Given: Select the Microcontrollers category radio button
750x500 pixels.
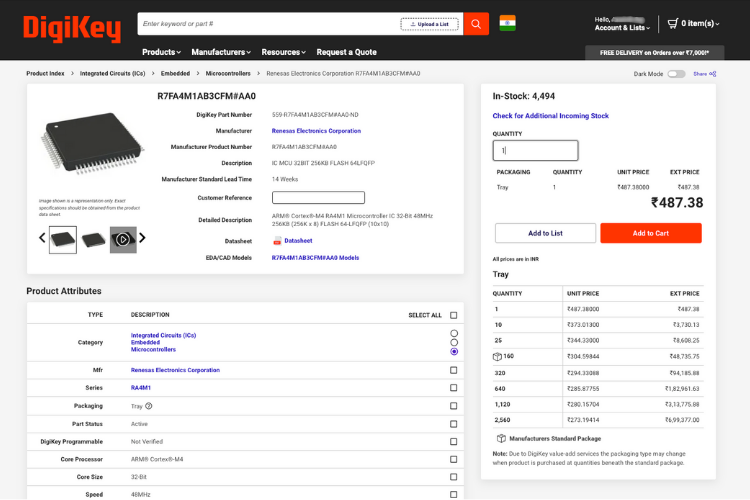Looking at the screenshot, I should [454, 352].
